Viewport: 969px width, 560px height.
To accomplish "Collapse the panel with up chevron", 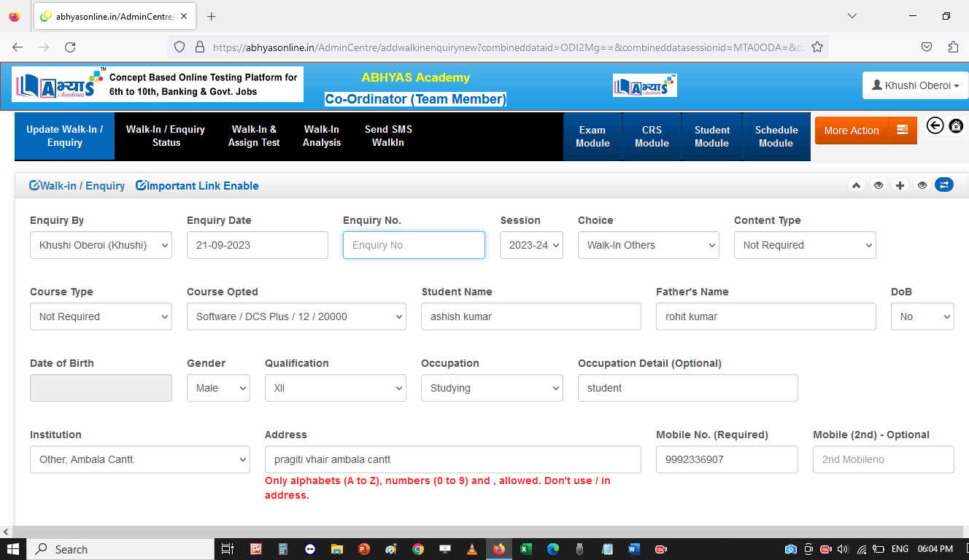I will click(x=856, y=185).
